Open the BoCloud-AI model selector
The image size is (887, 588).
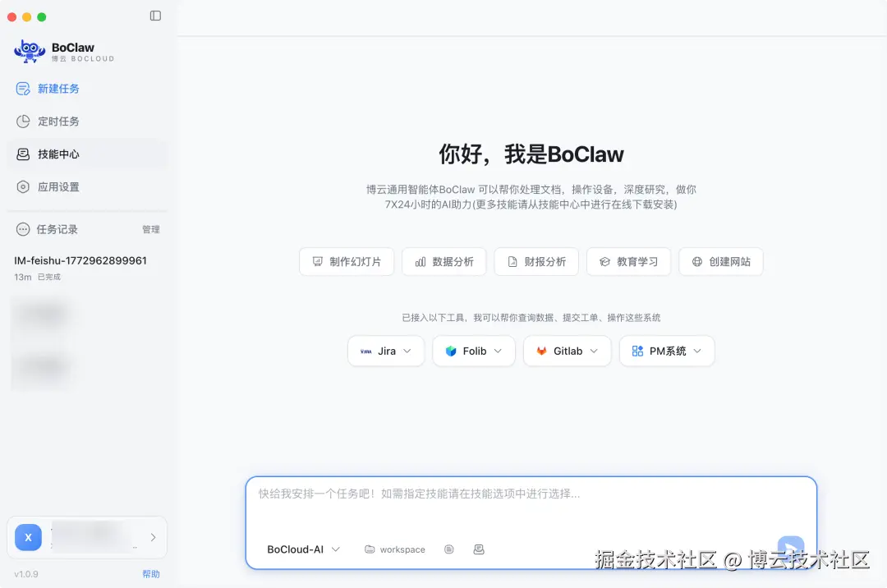pos(303,549)
